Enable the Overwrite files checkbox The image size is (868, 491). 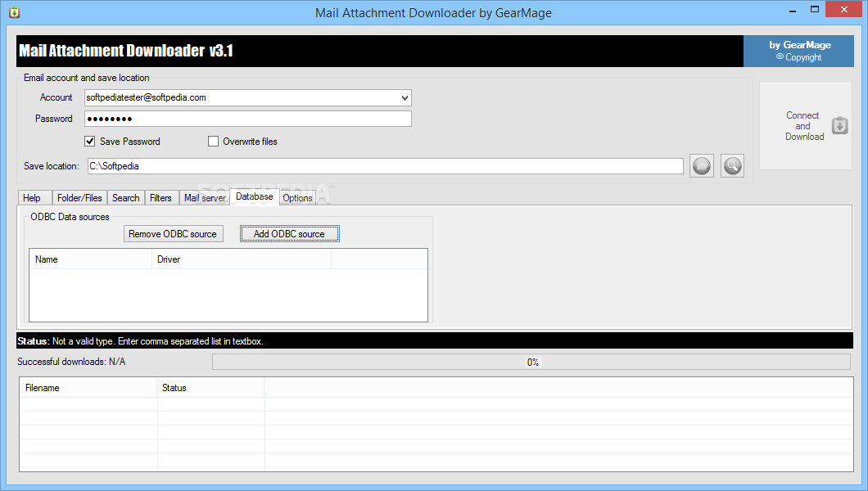click(213, 142)
